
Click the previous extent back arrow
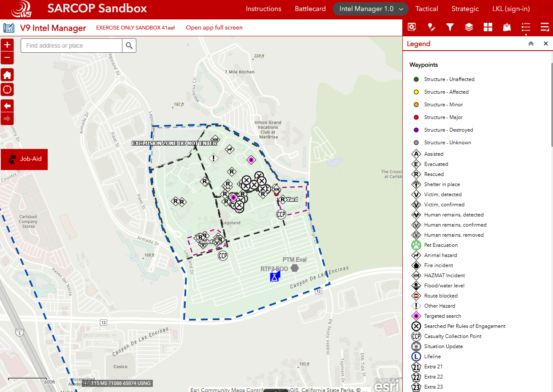(7, 105)
